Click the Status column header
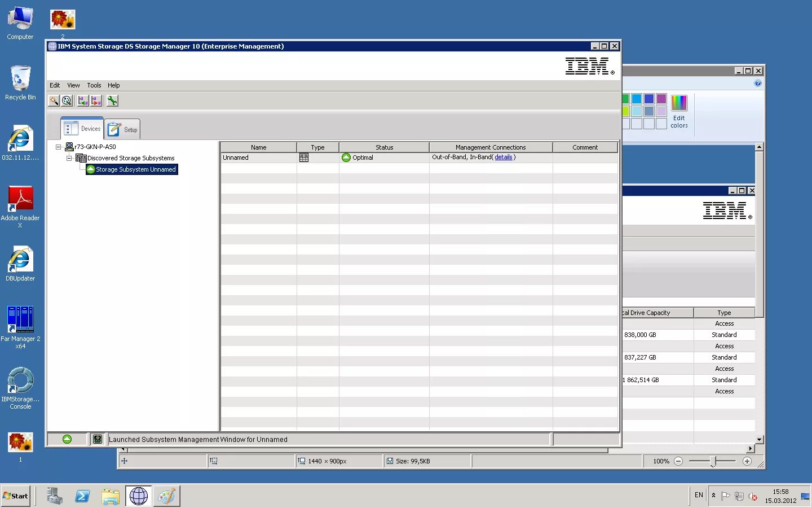 click(x=385, y=147)
